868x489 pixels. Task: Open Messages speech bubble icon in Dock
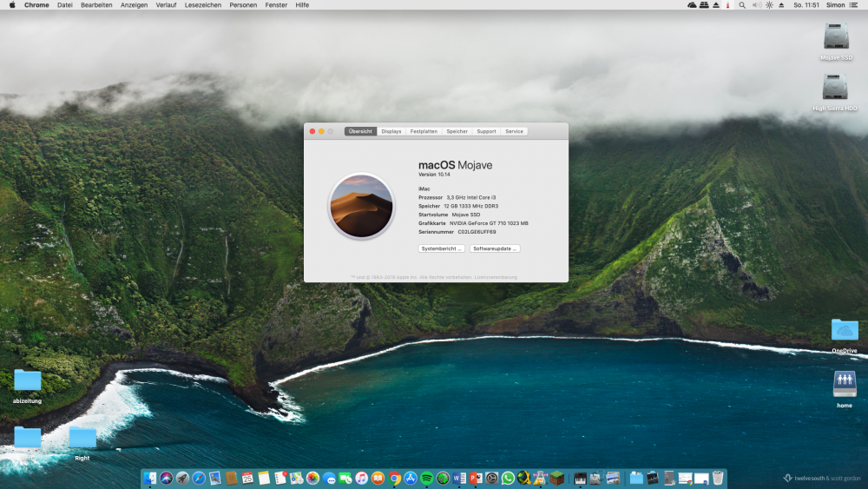[x=329, y=478]
